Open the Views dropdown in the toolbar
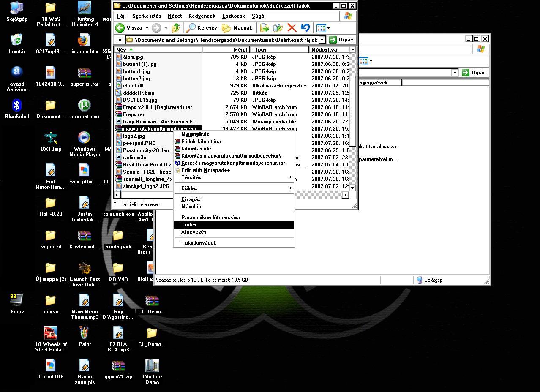The width and height of the screenshot is (540, 392). tap(323, 28)
